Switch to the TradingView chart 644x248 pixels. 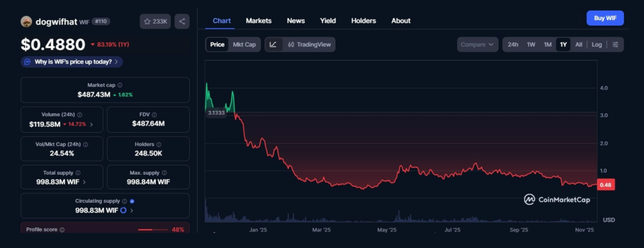point(309,45)
